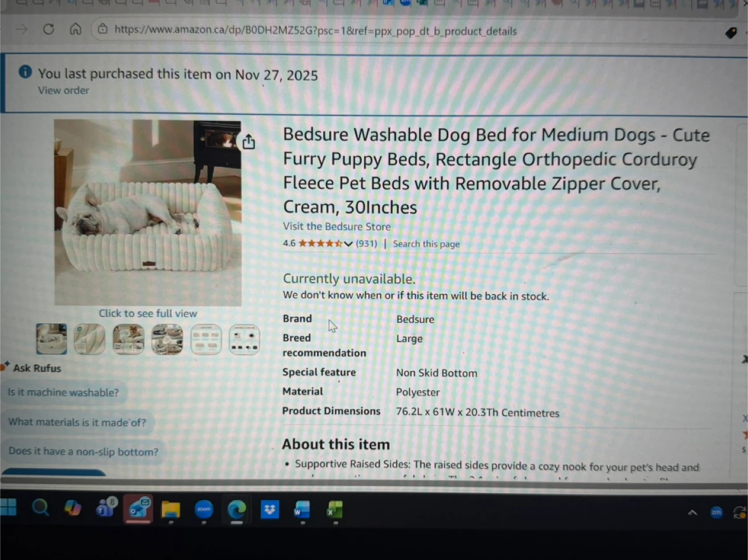Screen dimensions: 748x560
Task: Click the View order link
Action: click(63, 90)
